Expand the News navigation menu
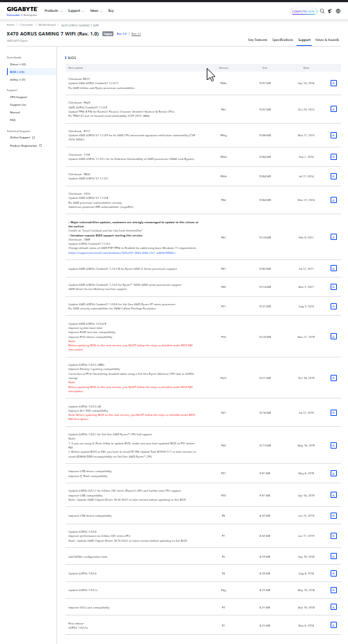The height and width of the screenshot is (644, 348). pyautogui.click(x=96, y=10)
